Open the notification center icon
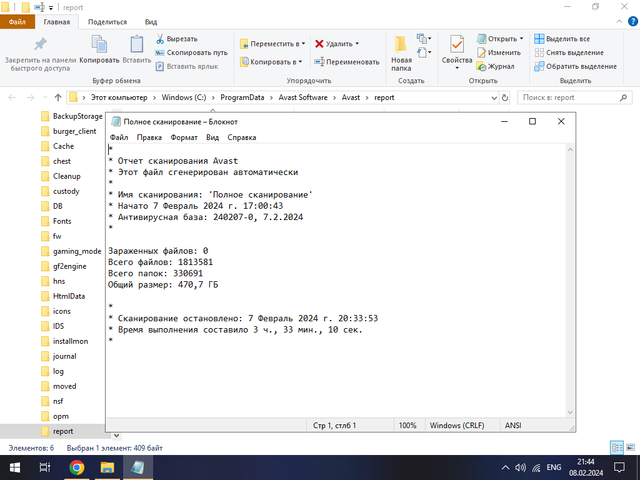Image resolution: width=640 pixels, height=480 pixels. pos(619,468)
